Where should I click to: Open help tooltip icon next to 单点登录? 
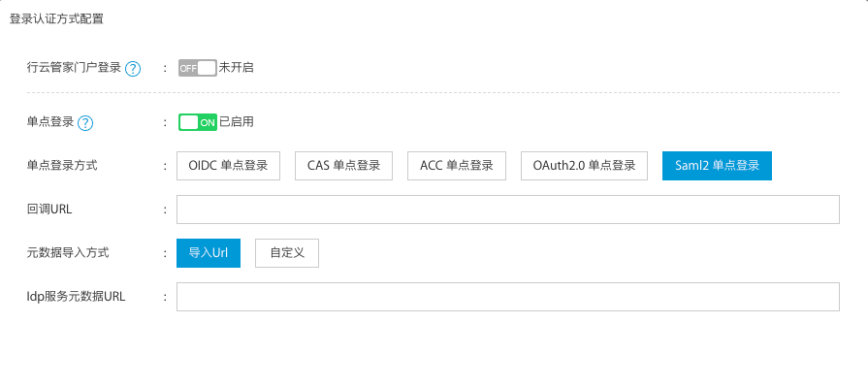[85, 123]
